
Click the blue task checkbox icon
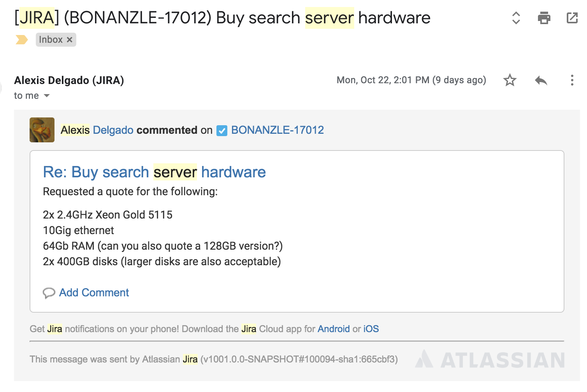click(222, 131)
